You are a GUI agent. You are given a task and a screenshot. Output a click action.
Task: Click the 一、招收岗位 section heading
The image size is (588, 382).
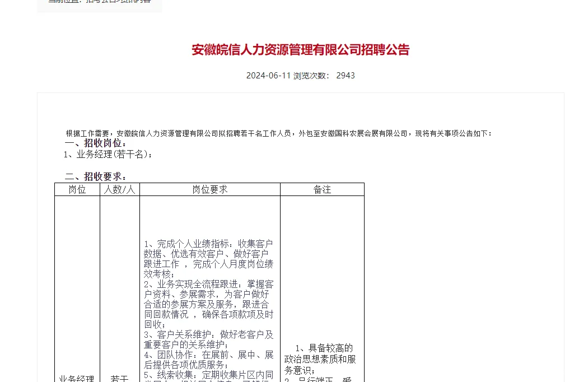point(95,143)
